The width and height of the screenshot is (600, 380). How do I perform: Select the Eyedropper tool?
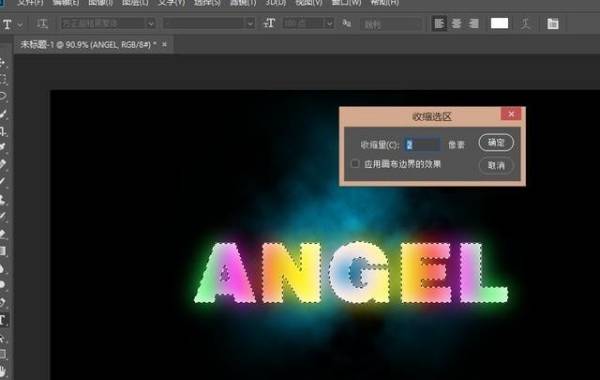click(x=3, y=147)
